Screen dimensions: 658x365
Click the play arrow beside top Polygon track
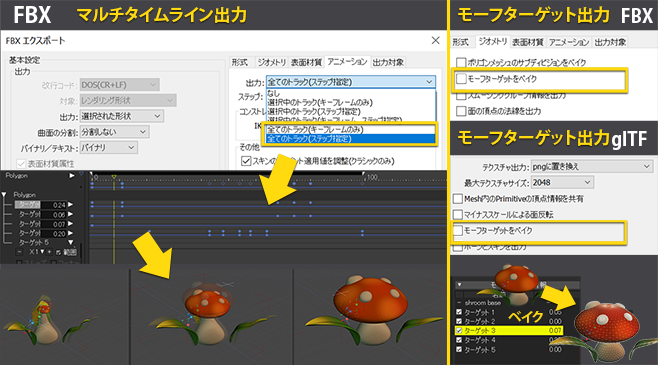click(x=72, y=176)
